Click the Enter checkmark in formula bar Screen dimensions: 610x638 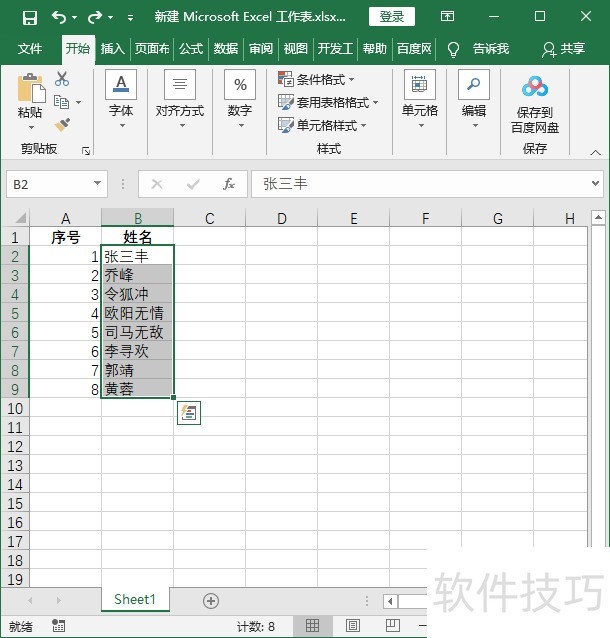pyautogui.click(x=193, y=185)
